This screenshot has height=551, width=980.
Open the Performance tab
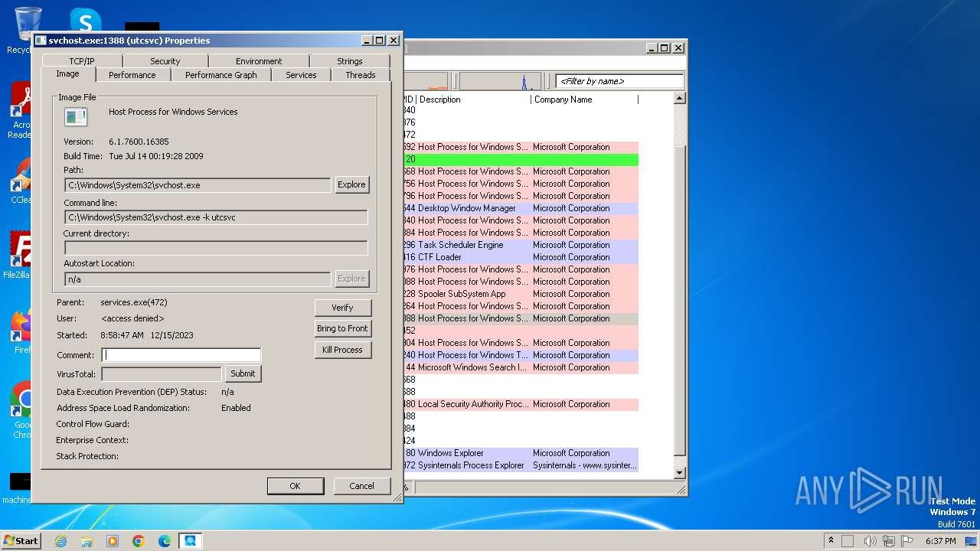(x=132, y=75)
